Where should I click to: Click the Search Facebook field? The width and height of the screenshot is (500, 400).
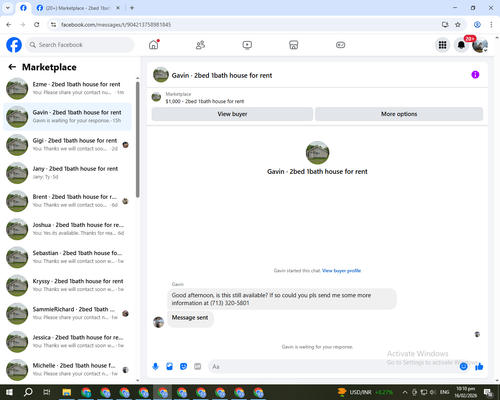pyautogui.click(x=80, y=45)
